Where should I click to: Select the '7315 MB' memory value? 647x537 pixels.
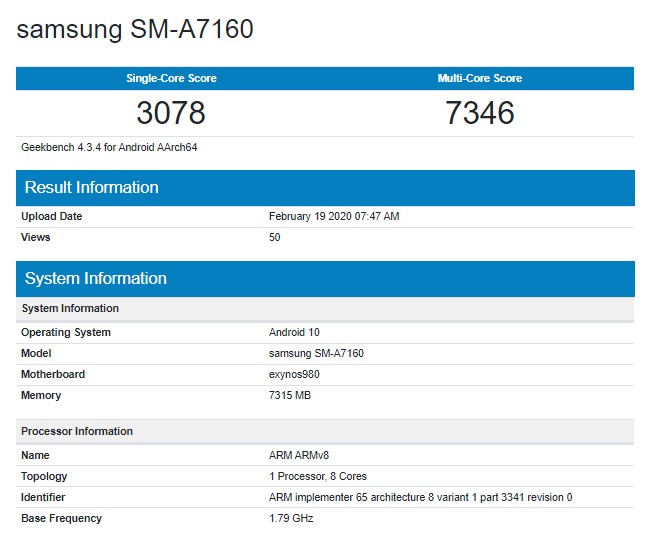(x=290, y=395)
